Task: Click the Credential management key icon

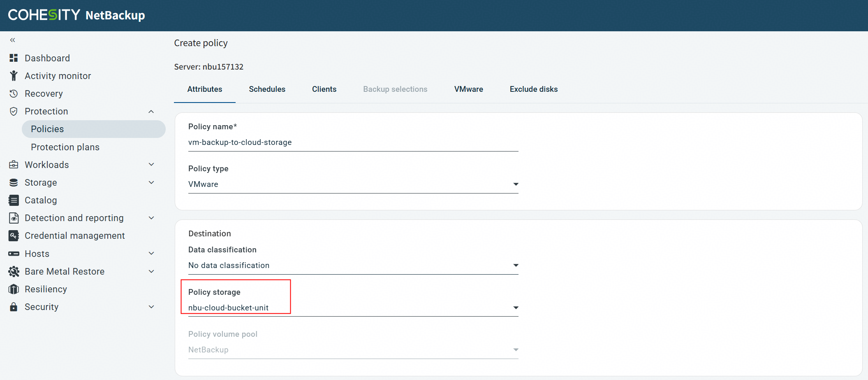Action: (14, 235)
